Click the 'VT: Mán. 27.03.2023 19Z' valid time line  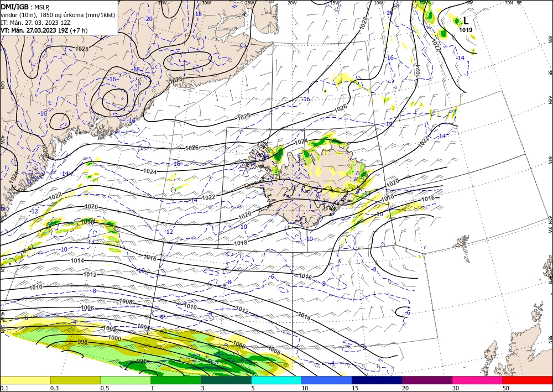44,30
